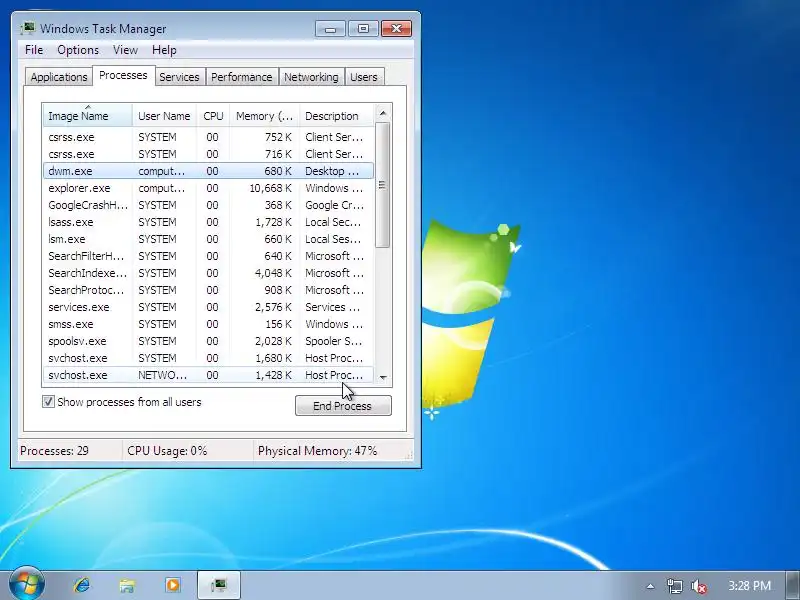The image size is (800, 600).
Task: Select the lsm.exe process
Action: [208, 239]
